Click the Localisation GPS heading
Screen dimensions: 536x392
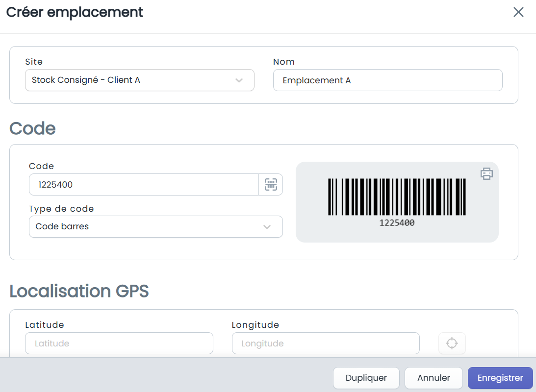click(79, 291)
